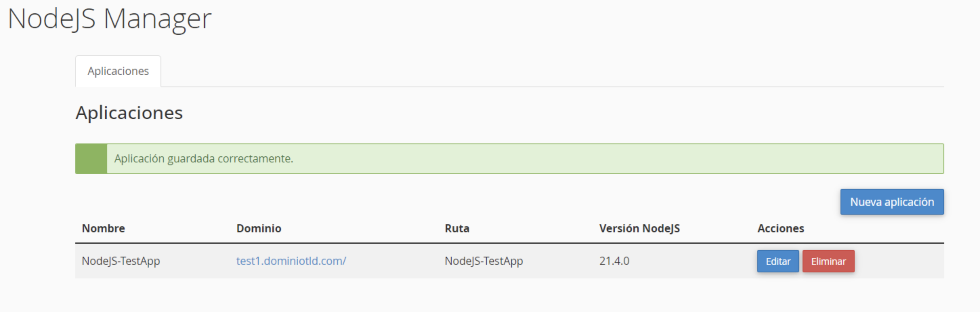Select the Acciones column header
Viewport: 980px width, 312px height.
click(x=781, y=228)
